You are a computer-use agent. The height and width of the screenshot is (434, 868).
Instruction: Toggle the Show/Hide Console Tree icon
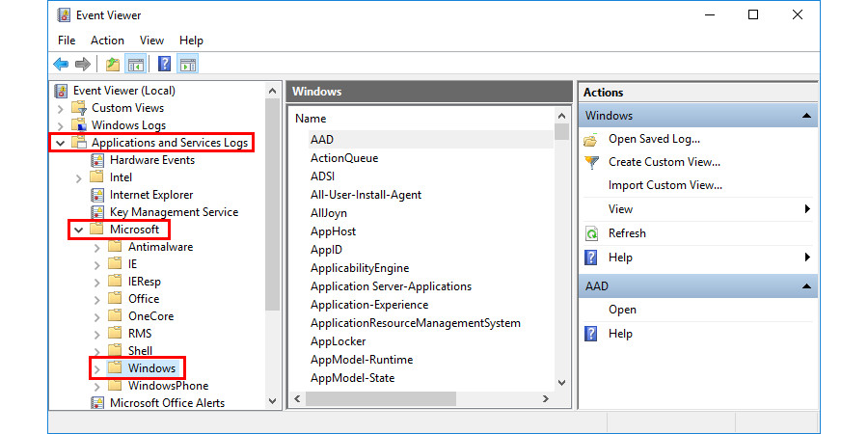click(136, 65)
